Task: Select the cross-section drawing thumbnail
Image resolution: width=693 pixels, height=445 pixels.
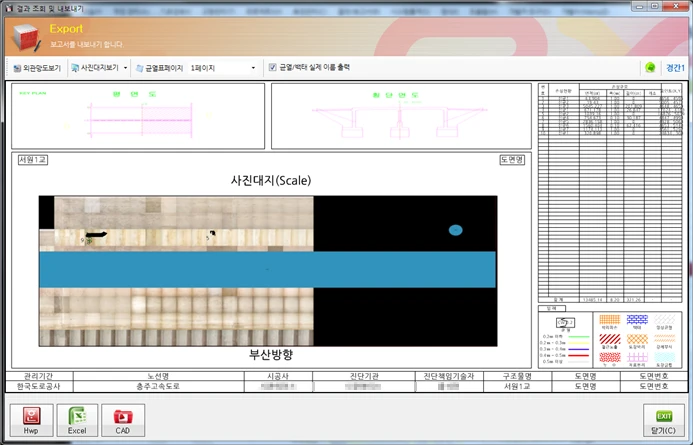Action: (x=401, y=116)
